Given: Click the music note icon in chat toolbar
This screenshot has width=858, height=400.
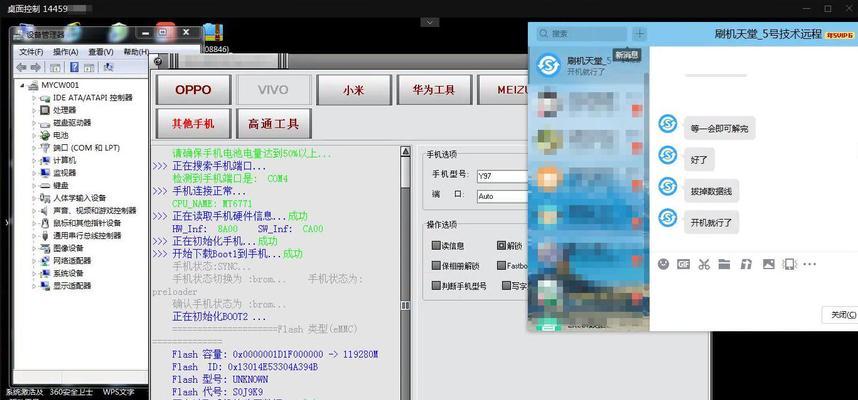Looking at the screenshot, I should coord(746,264).
